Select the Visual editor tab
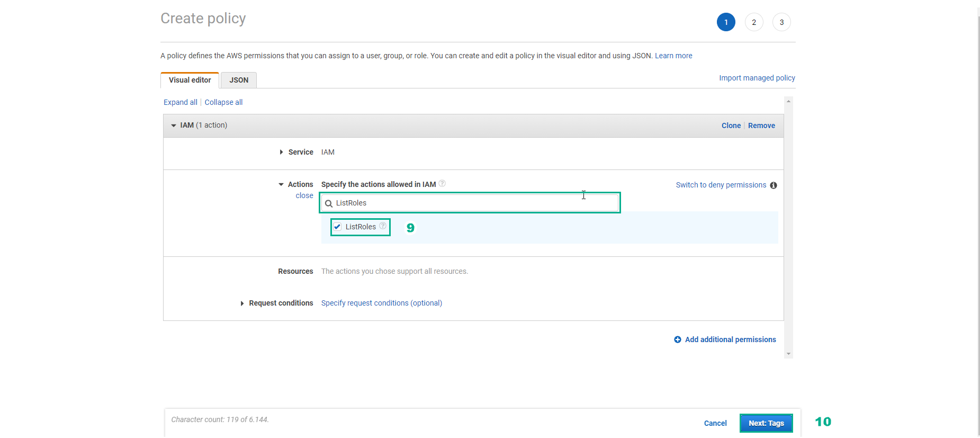This screenshot has width=980, height=438. click(190, 80)
